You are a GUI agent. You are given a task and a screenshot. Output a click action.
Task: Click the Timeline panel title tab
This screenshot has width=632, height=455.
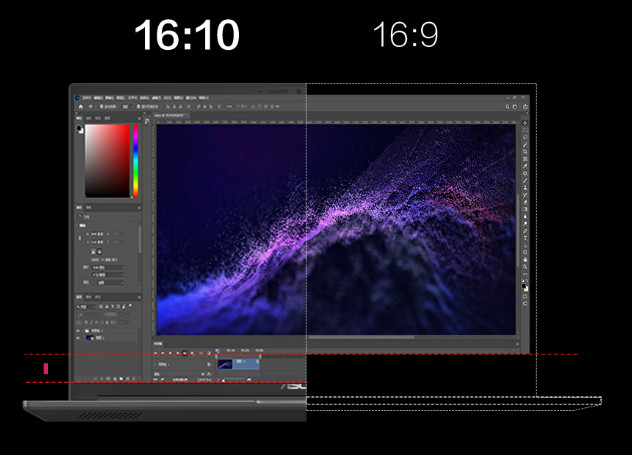coord(160,343)
